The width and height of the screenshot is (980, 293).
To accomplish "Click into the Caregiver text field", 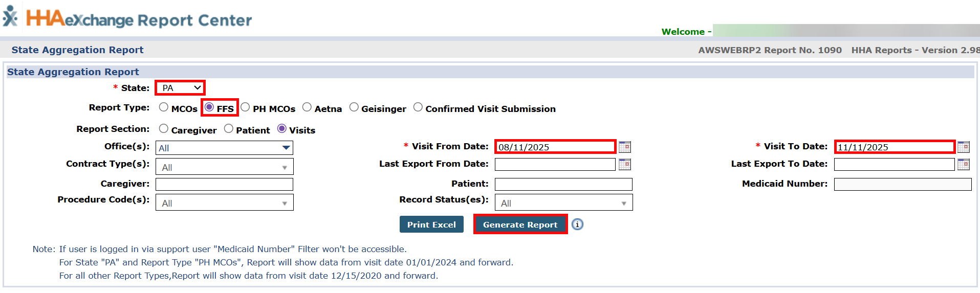I will click(224, 184).
